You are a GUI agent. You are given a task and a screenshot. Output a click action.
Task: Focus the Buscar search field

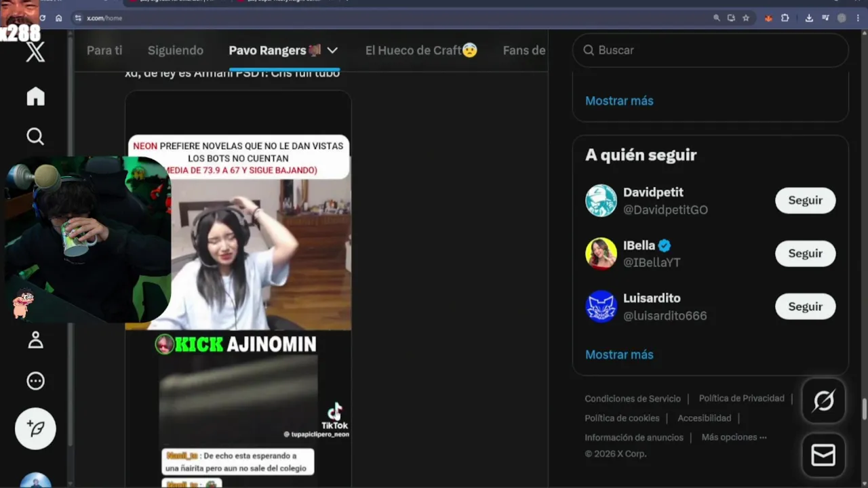coord(711,50)
